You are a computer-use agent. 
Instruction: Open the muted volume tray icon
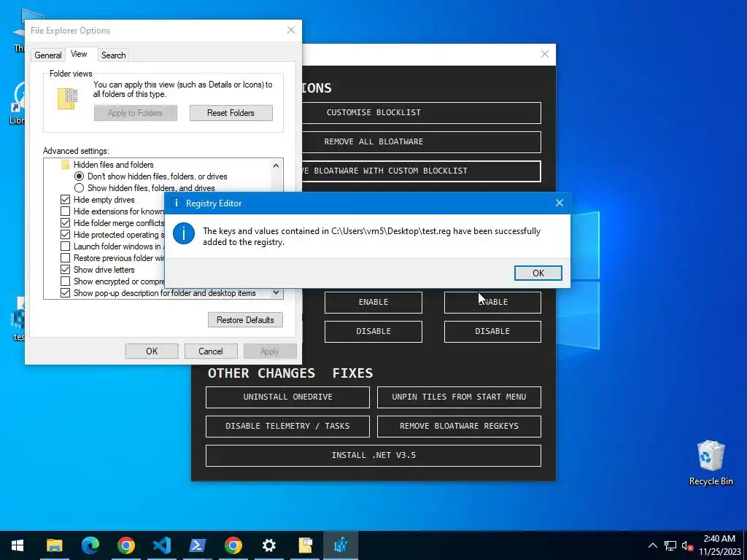coord(687,545)
